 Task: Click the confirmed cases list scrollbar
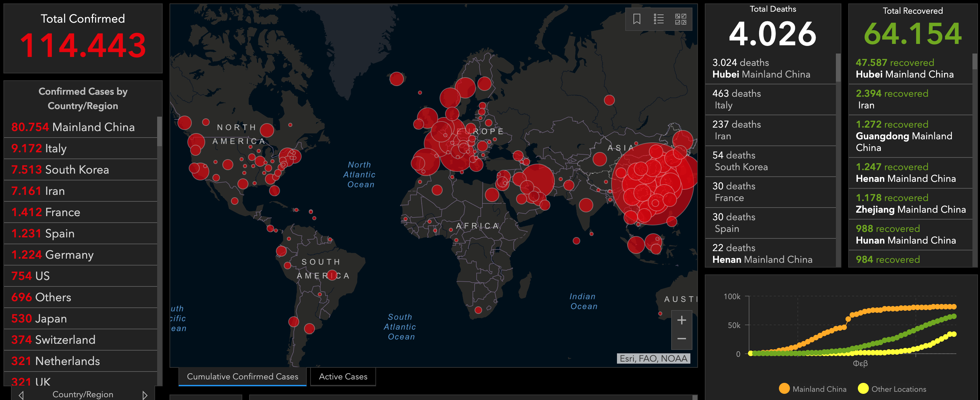[x=160, y=131]
